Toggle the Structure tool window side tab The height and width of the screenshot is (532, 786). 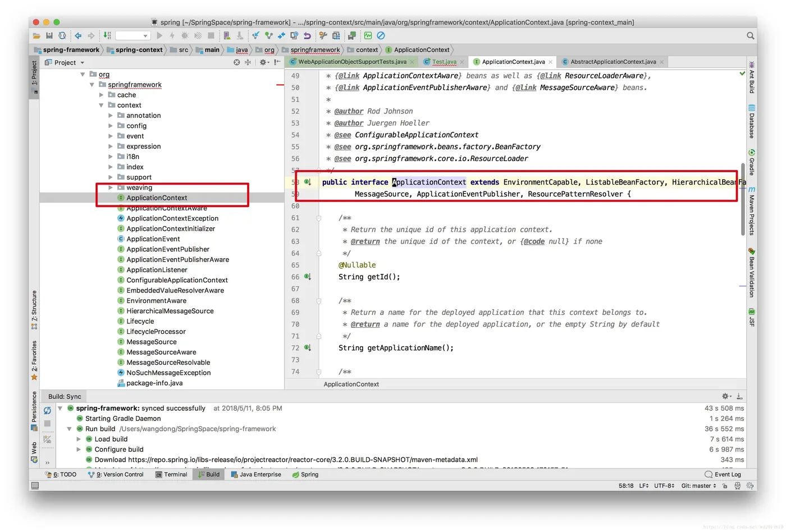coord(34,310)
